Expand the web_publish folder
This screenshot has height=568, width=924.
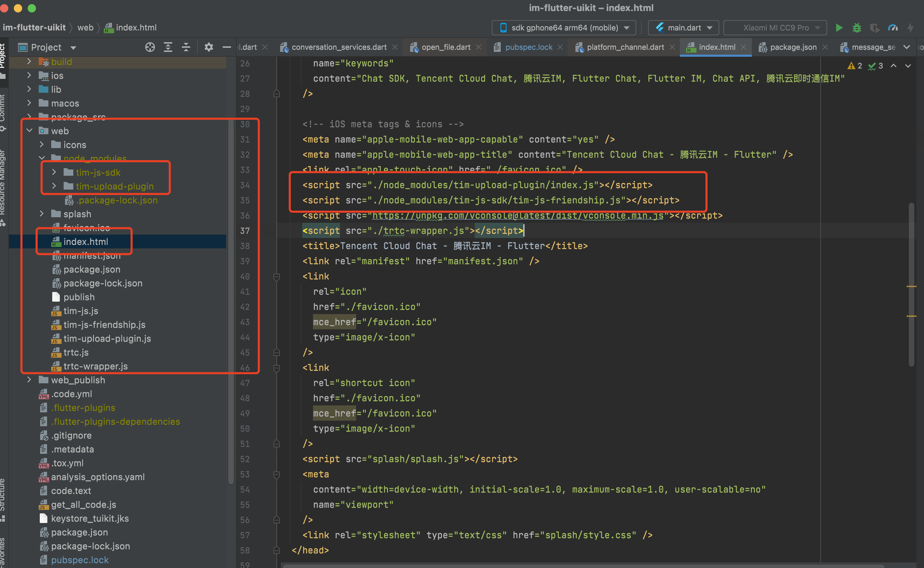point(29,380)
